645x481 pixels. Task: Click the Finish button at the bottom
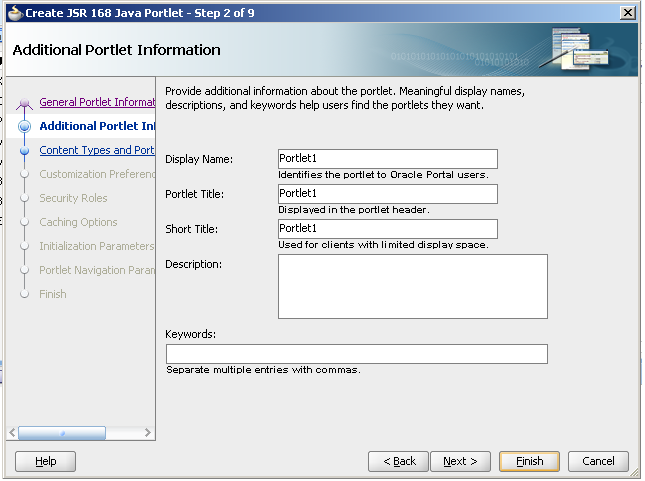529,461
